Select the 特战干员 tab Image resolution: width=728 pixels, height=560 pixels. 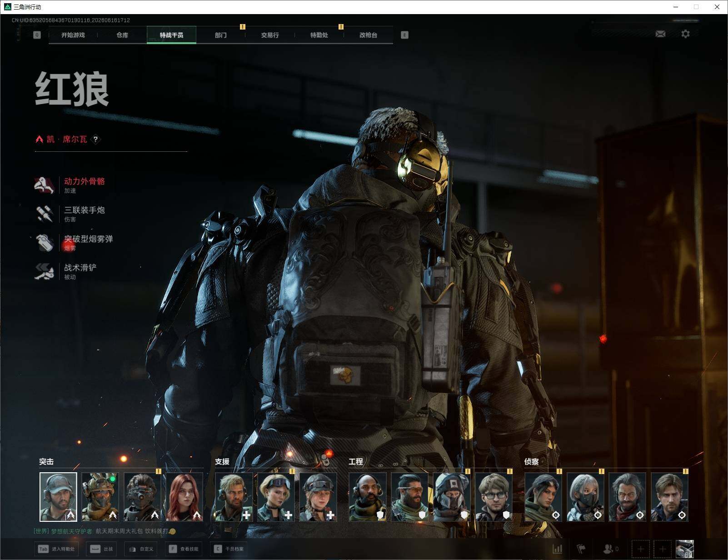171,35
